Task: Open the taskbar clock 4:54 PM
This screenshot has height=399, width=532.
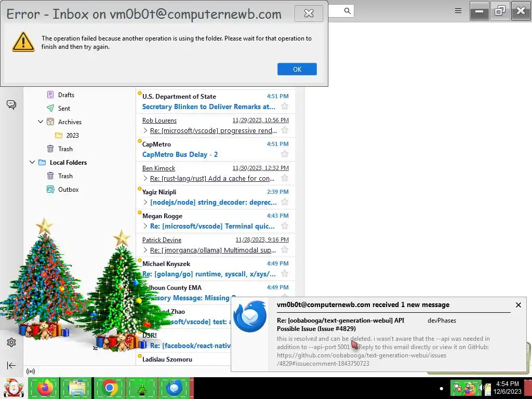Action: (507, 388)
